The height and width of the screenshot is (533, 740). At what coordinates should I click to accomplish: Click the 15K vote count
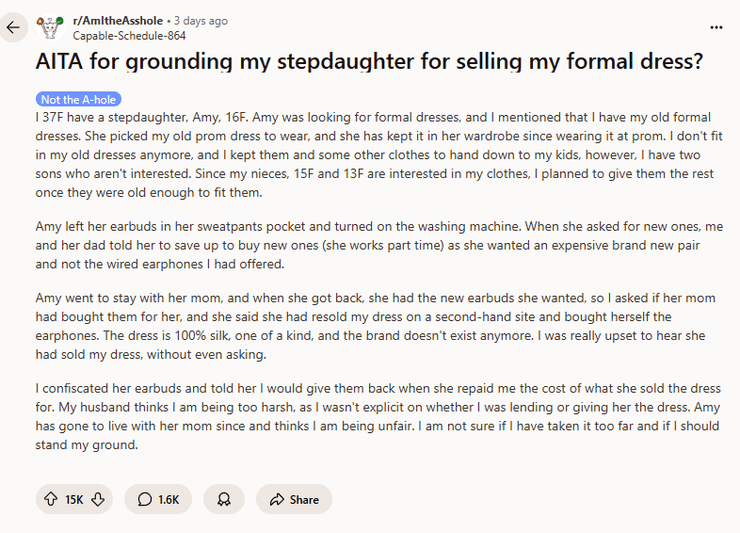pos(74,499)
